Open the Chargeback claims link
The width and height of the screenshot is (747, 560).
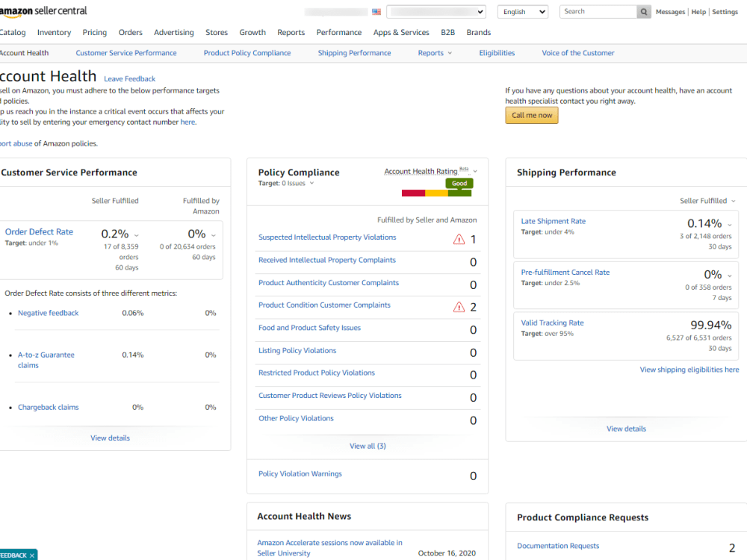(48, 407)
